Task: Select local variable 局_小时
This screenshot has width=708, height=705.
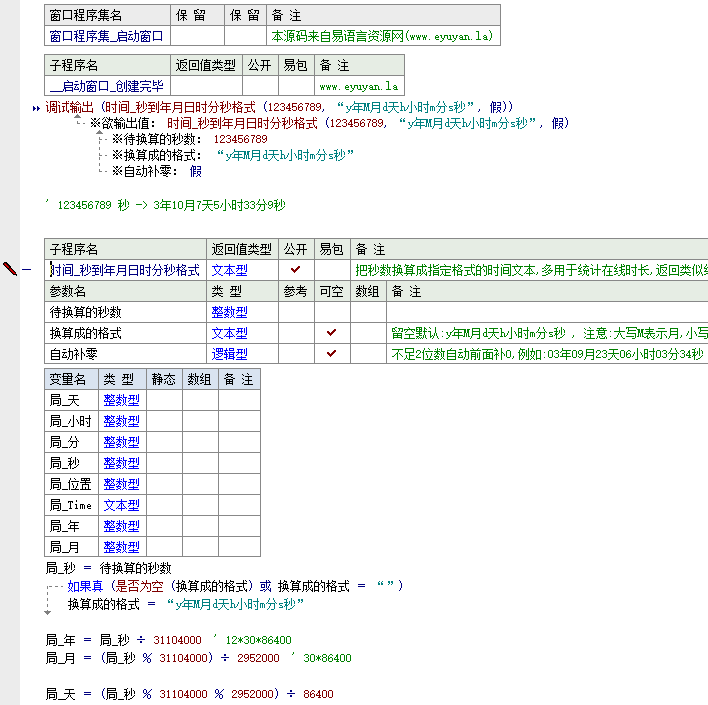Action: pos(70,421)
